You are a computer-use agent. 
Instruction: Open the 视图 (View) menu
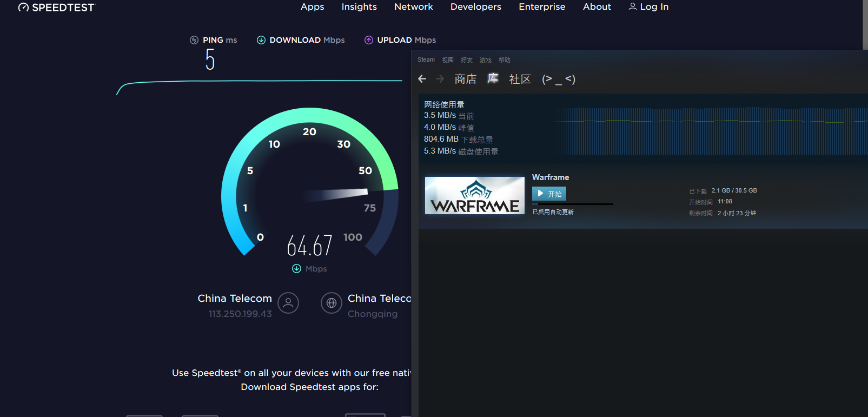tap(448, 60)
